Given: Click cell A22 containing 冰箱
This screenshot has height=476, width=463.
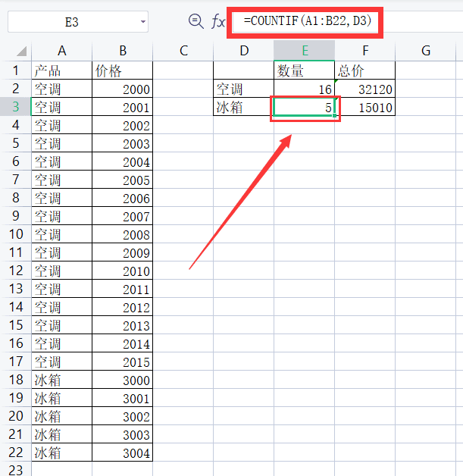Looking at the screenshot, I should point(62,453).
